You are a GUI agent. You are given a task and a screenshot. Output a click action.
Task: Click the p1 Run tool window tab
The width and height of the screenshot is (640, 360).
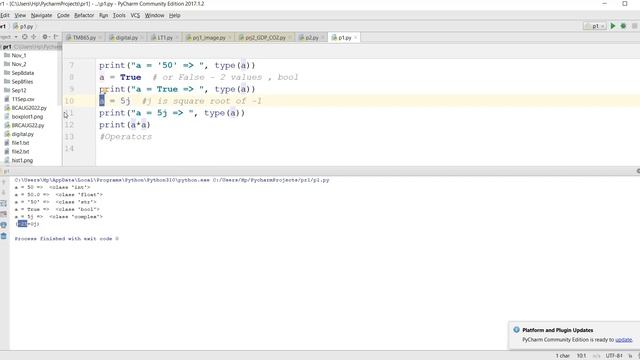tap(6, 171)
